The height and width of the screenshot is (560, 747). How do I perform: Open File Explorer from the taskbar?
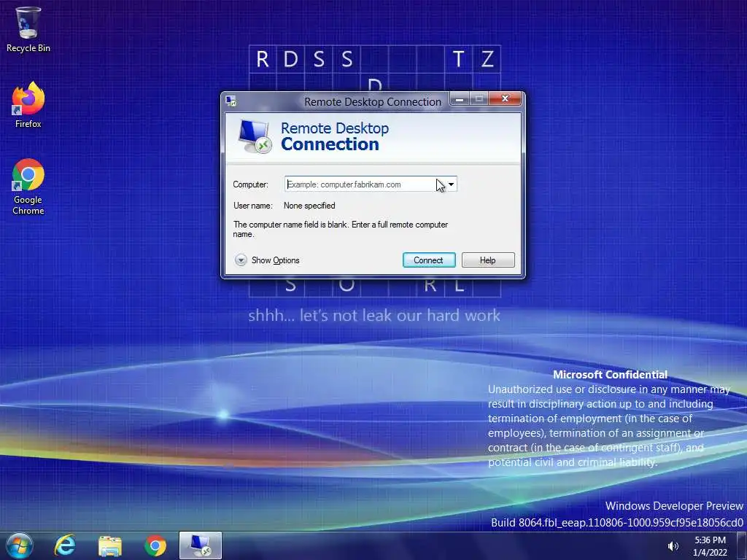click(110, 545)
